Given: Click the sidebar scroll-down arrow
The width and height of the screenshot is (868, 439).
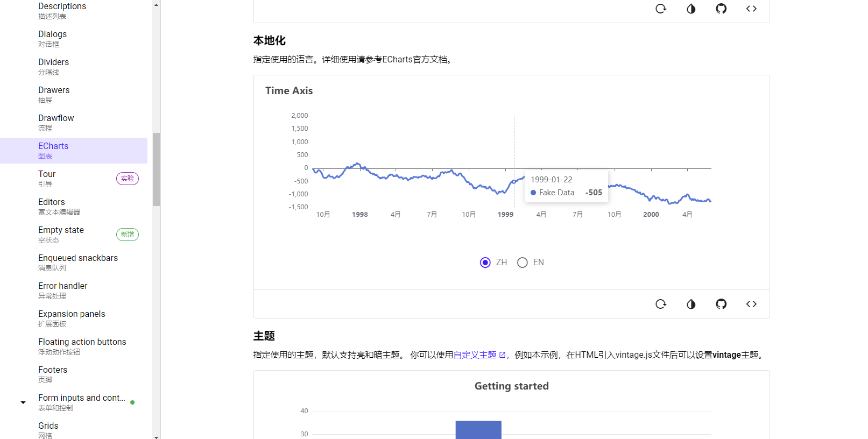Looking at the screenshot, I should [x=156, y=437].
